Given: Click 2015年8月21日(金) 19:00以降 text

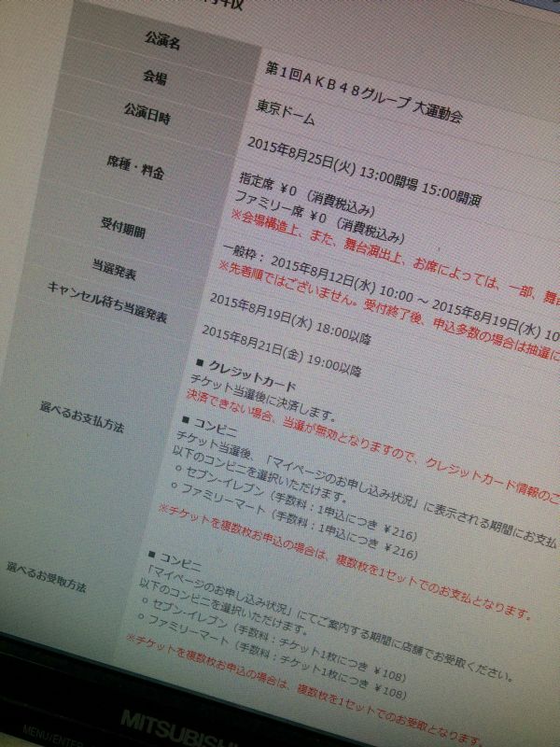Looking at the screenshot, I should click(x=282, y=350).
